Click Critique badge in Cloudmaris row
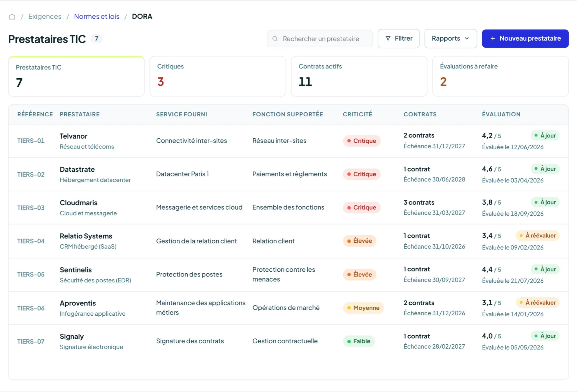Screen dimensions: 577x392 (362, 207)
